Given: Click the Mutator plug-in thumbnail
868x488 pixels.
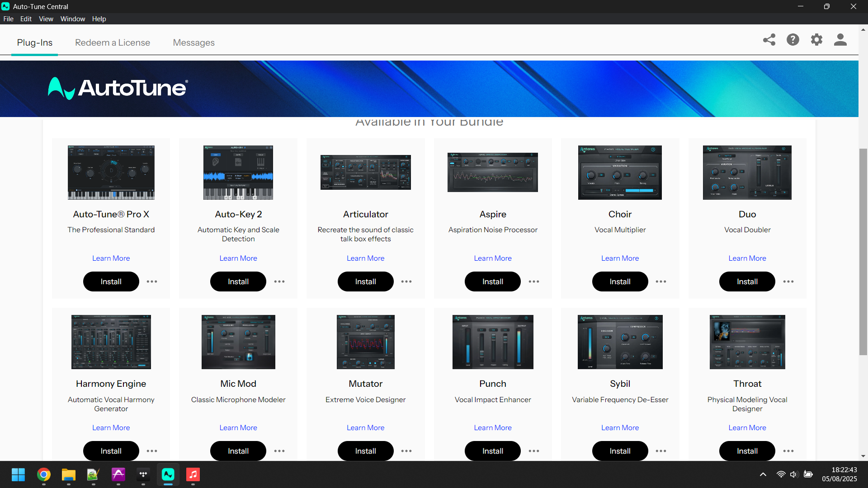Looking at the screenshot, I should point(366,342).
